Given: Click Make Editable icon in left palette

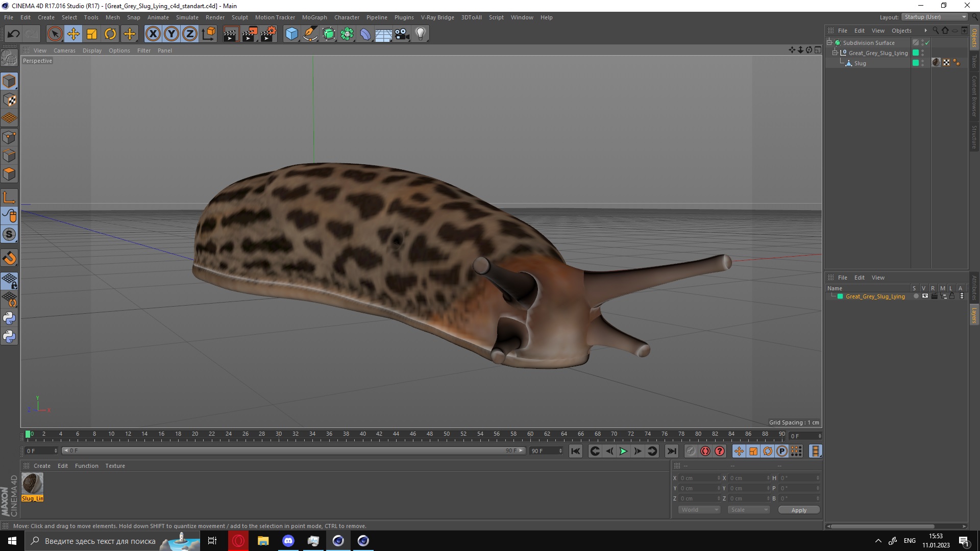Looking at the screenshot, I should point(9,58).
